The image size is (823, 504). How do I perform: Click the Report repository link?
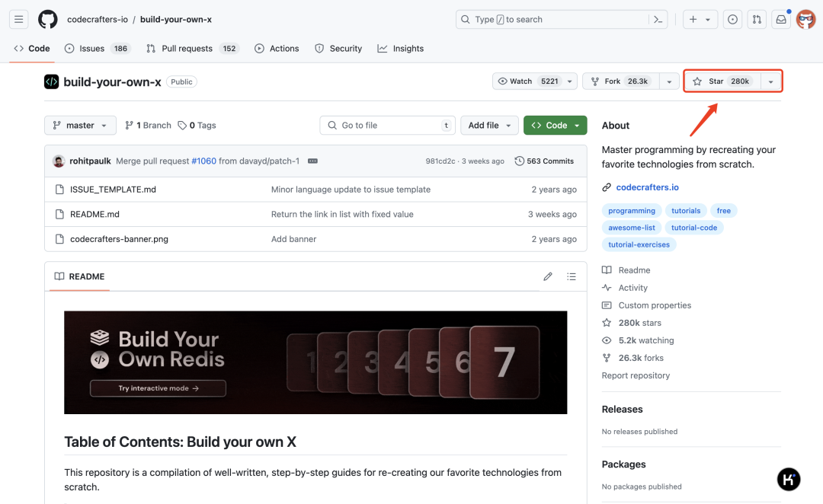click(x=636, y=375)
